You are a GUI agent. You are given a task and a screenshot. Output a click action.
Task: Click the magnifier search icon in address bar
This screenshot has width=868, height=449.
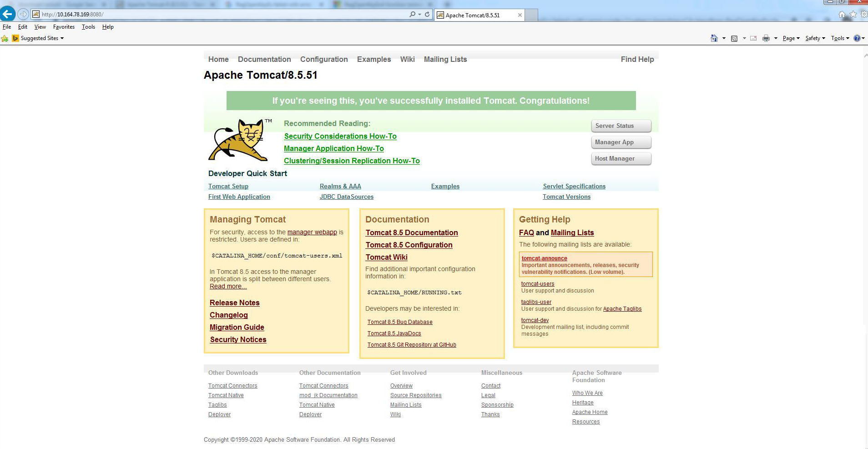(412, 15)
